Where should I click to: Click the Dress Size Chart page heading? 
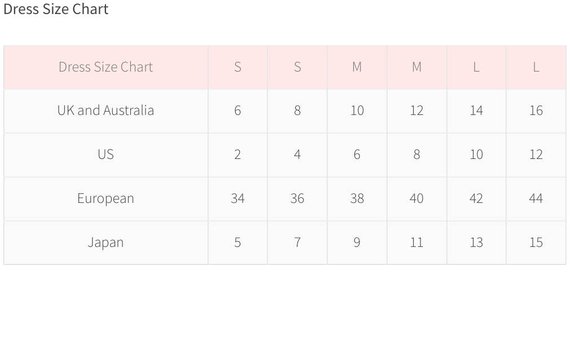click(56, 9)
